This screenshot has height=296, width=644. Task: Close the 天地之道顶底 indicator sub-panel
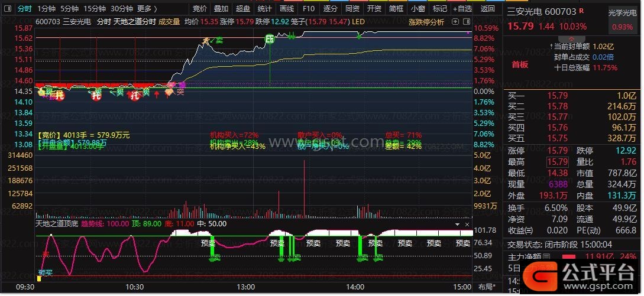click(467, 225)
